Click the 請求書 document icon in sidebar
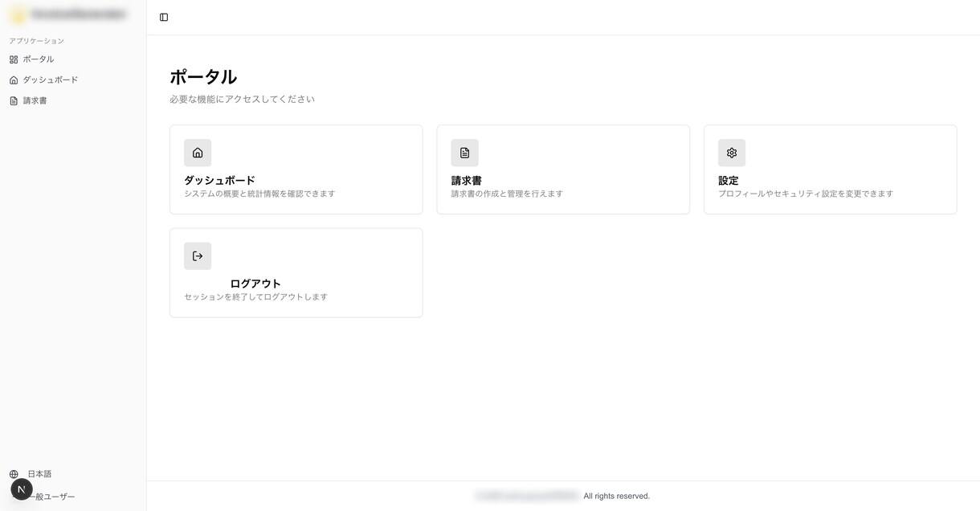 [x=14, y=101]
